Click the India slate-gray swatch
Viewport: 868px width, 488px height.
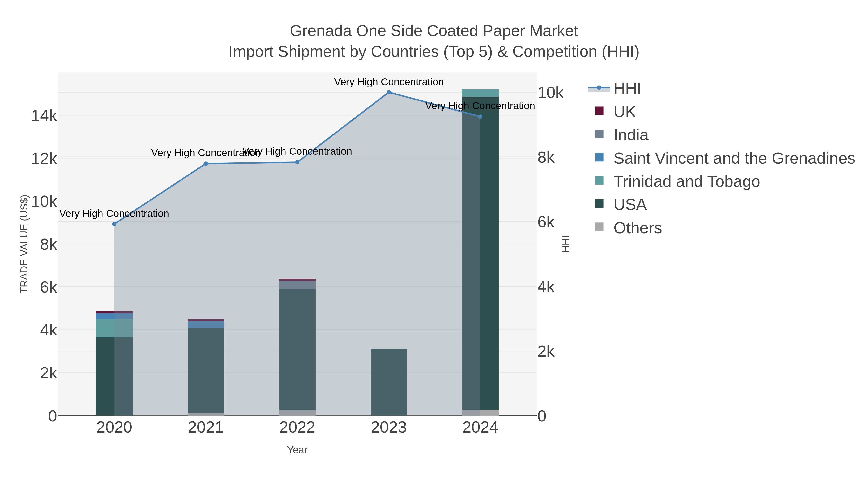[x=599, y=134]
